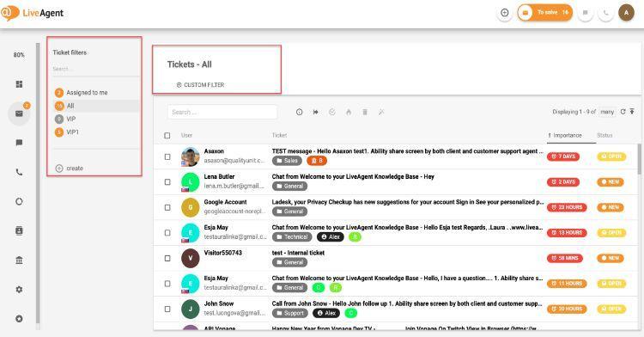
Task: Click Asaxon's user avatar photo
Action: tap(190, 156)
